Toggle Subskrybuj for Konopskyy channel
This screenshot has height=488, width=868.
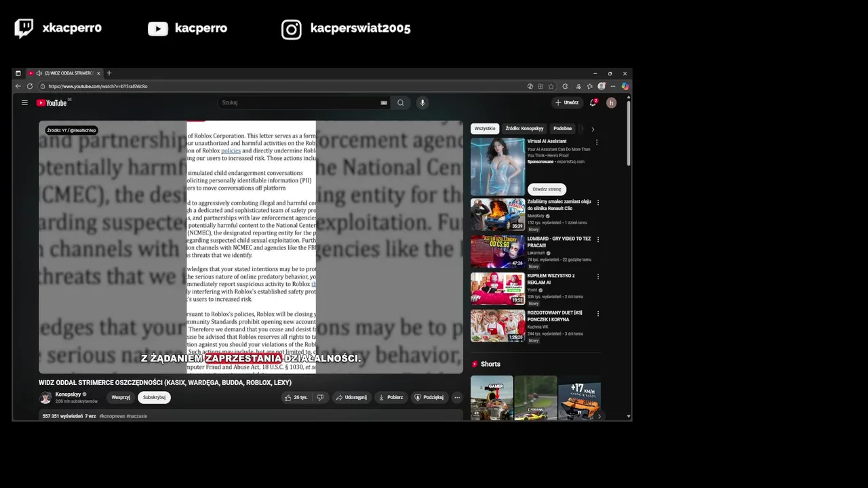[154, 397]
